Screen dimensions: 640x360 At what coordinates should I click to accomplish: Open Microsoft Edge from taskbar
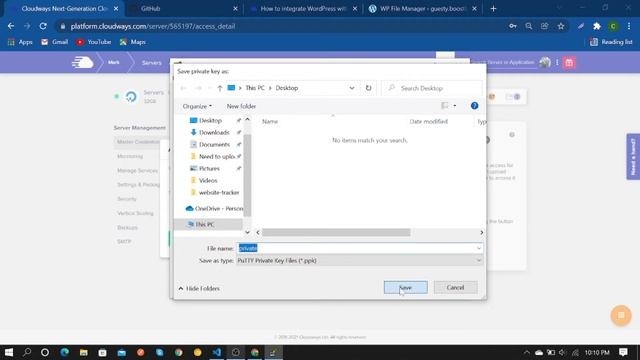click(x=64, y=352)
